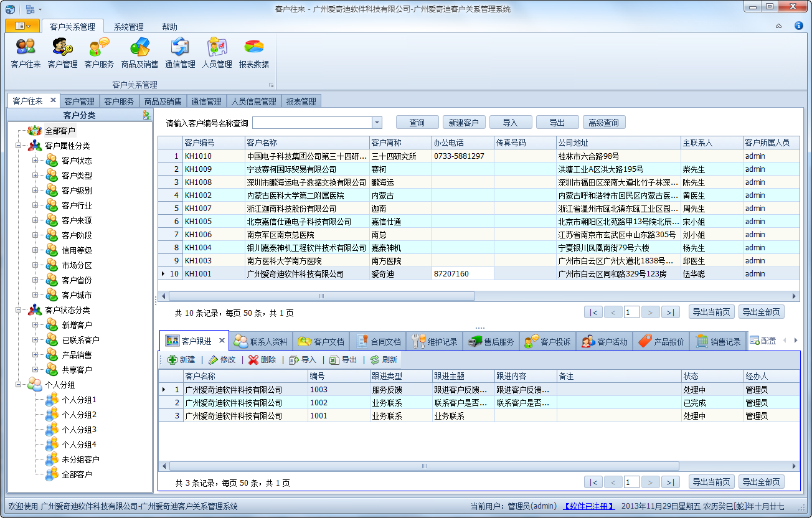
Task: Click the 客户服务 ribbon icon
Action: point(99,53)
